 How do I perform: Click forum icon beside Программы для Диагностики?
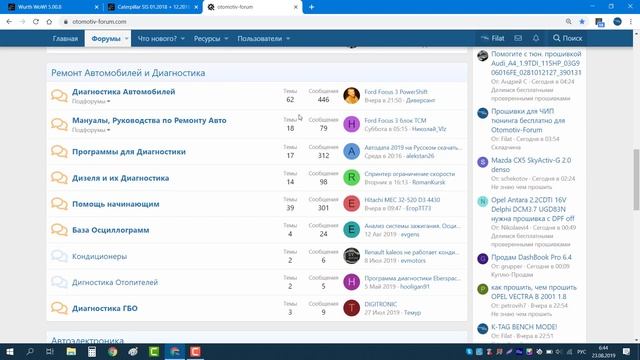59,151
